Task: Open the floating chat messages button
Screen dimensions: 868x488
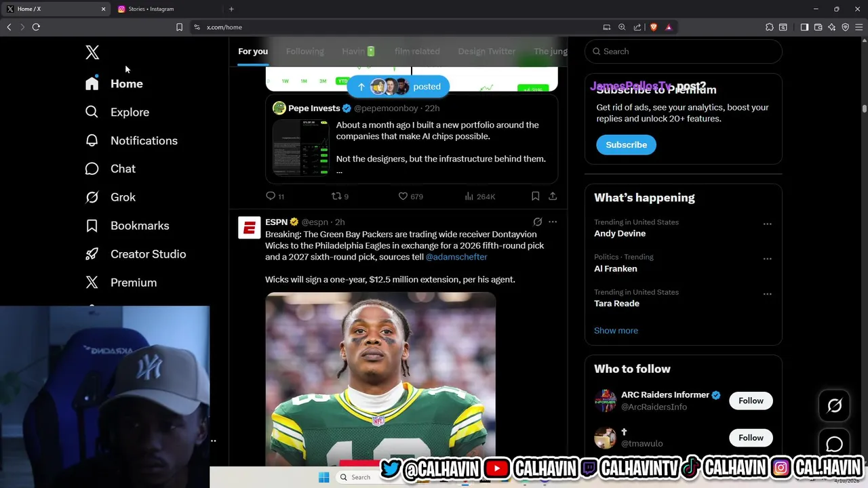Action: (x=835, y=444)
